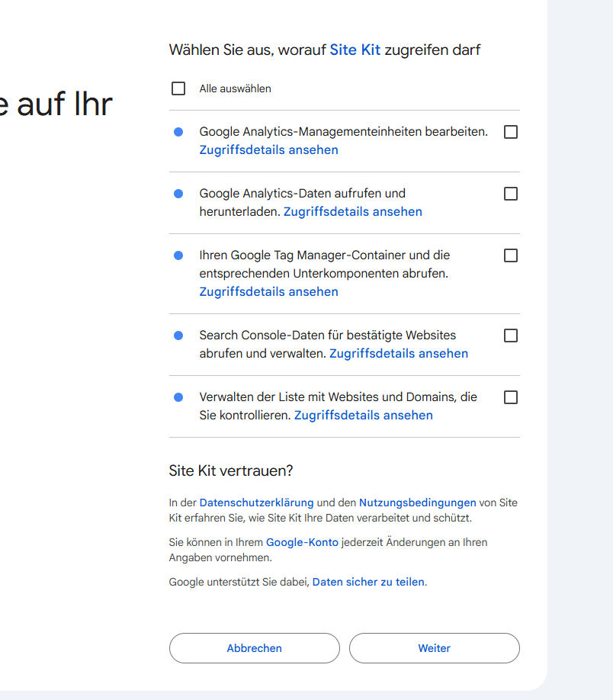This screenshot has height=700, width=613.
Task: Check Search Console-Daten abrufen und verwalten box
Action: (x=510, y=336)
